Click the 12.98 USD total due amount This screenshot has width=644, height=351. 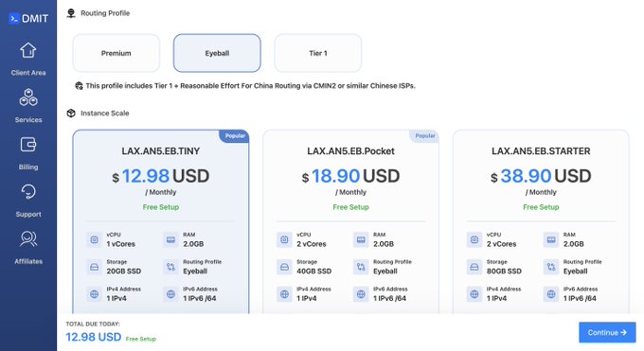pyautogui.click(x=94, y=337)
